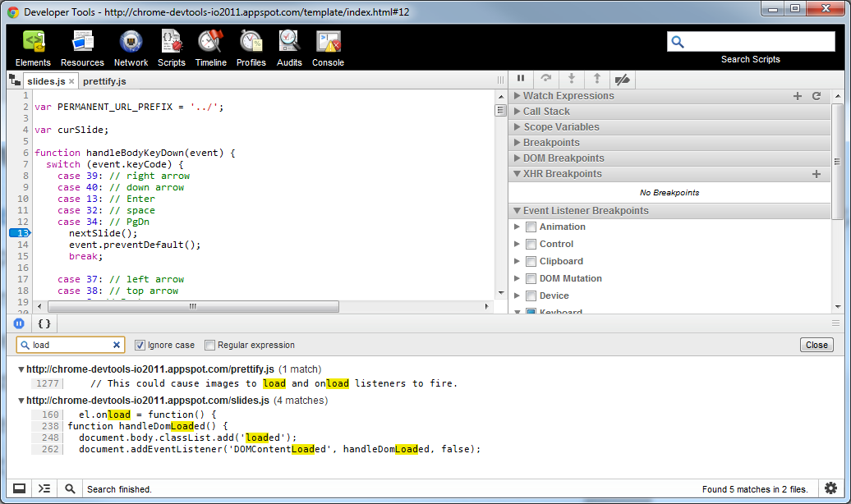Pause script execution in debugger toolbar
This screenshot has height=504, width=851.
[521, 79]
